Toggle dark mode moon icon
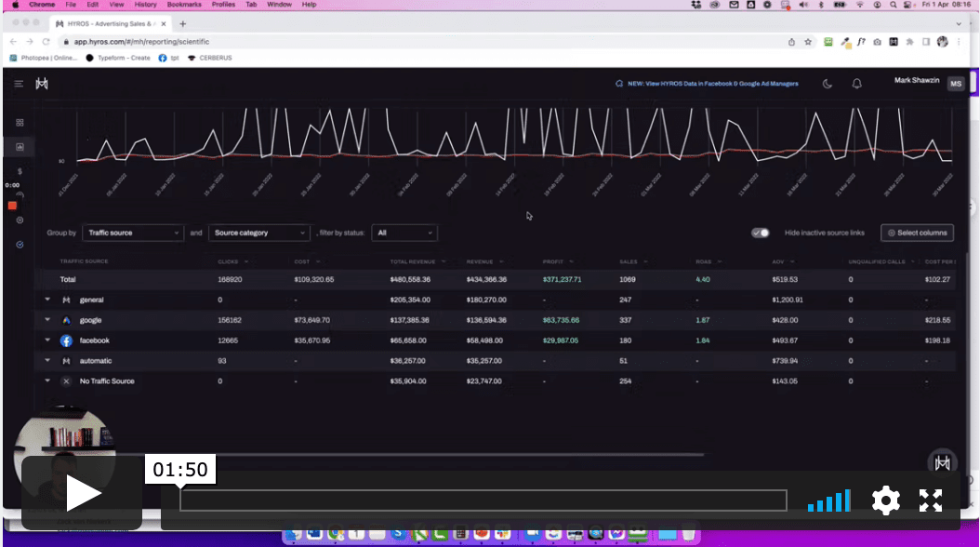The image size is (980, 547). [x=828, y=84]
